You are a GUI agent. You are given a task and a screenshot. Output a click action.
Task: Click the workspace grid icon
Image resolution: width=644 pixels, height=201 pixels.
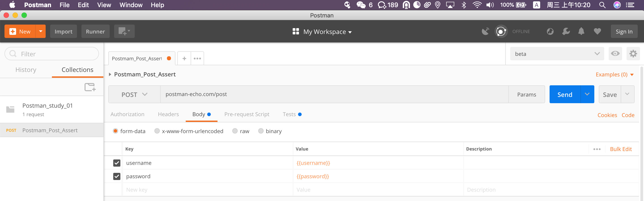(x=296, y=31)
